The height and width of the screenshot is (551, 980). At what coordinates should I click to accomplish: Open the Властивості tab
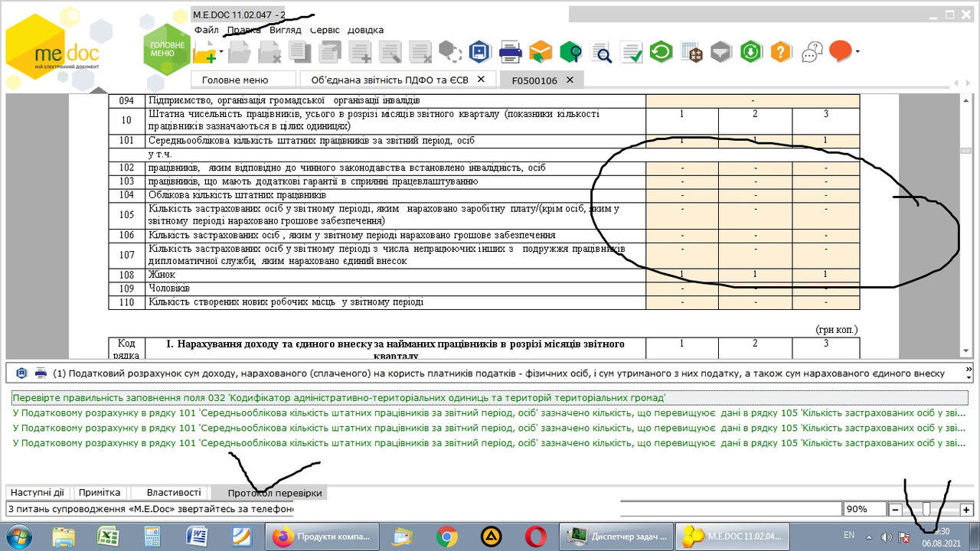(x=174, y=493)
